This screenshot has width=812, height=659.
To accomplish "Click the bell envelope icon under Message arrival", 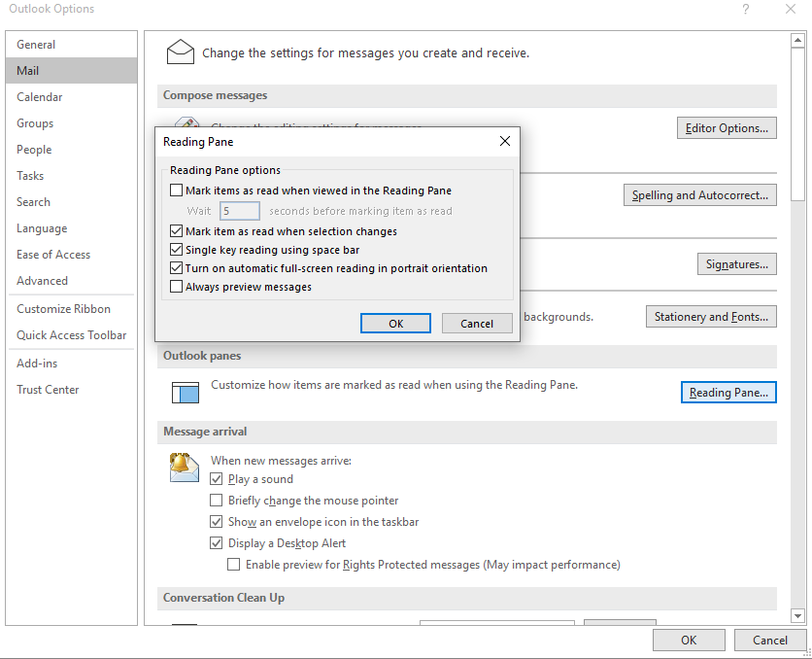I will click(185, 468).
